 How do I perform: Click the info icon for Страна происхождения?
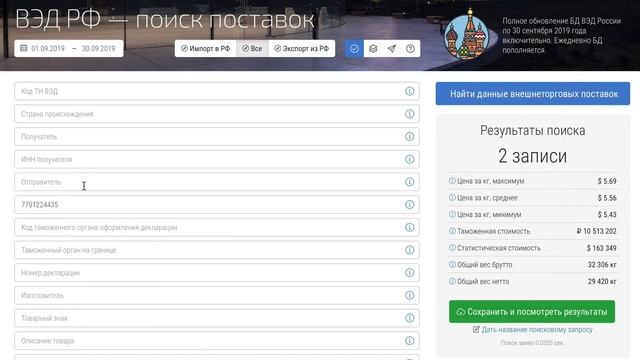(x=409, y=114)
